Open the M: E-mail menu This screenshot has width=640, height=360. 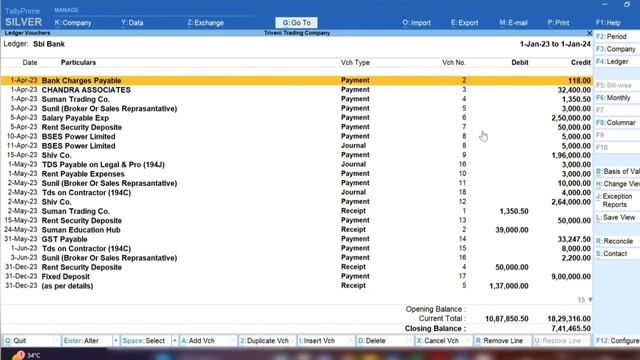(513, 23)
